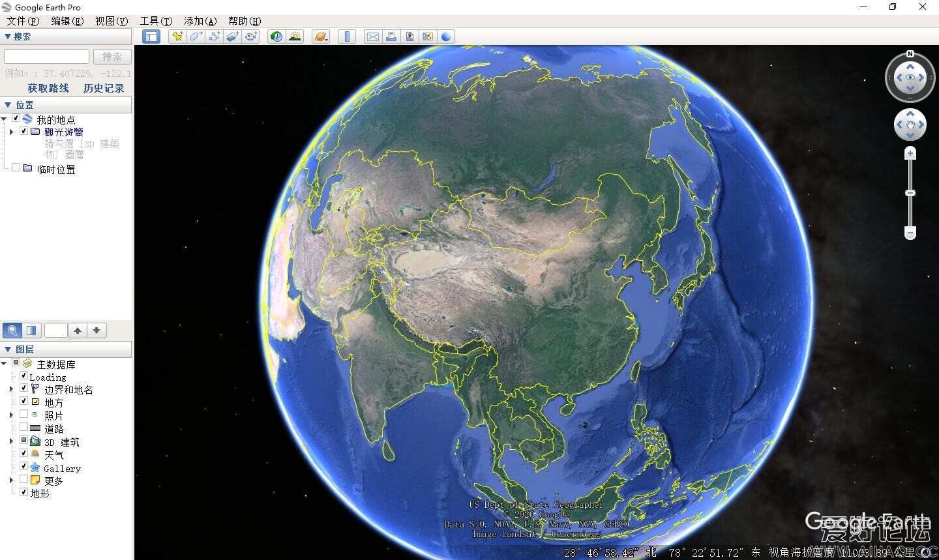Move item up with arrow button
The height and width of the screenshot is (560, 939).
[78, 331]
